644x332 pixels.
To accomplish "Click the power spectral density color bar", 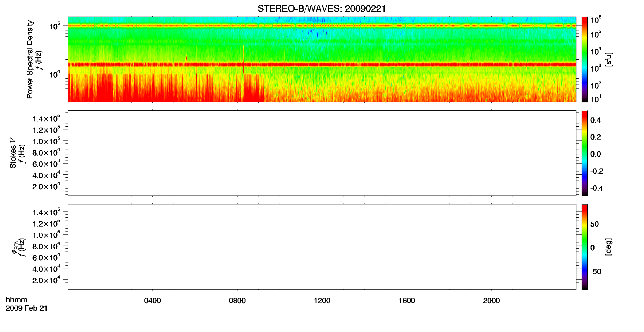I will 585,59.
